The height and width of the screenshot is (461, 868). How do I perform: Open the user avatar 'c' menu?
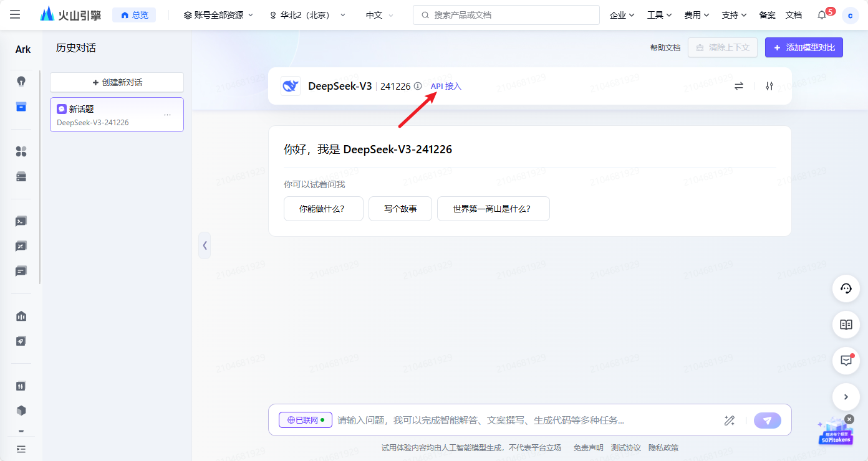click(851, 16)
